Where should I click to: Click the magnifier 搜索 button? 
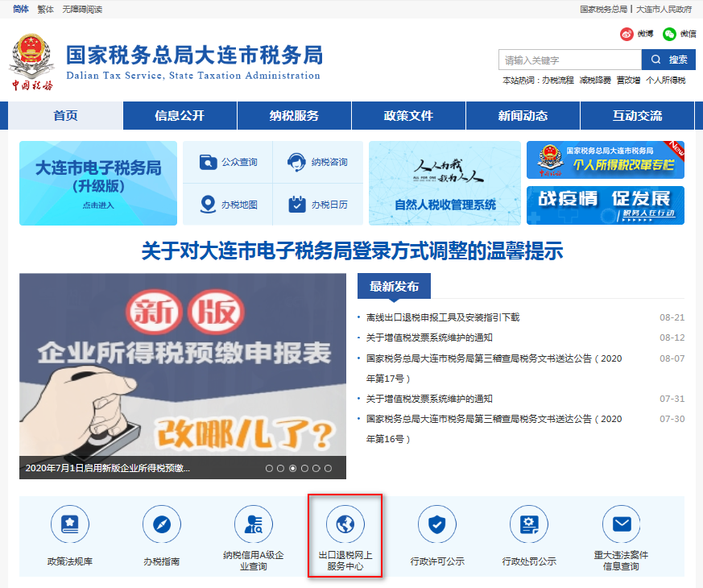tap(668, 60)
